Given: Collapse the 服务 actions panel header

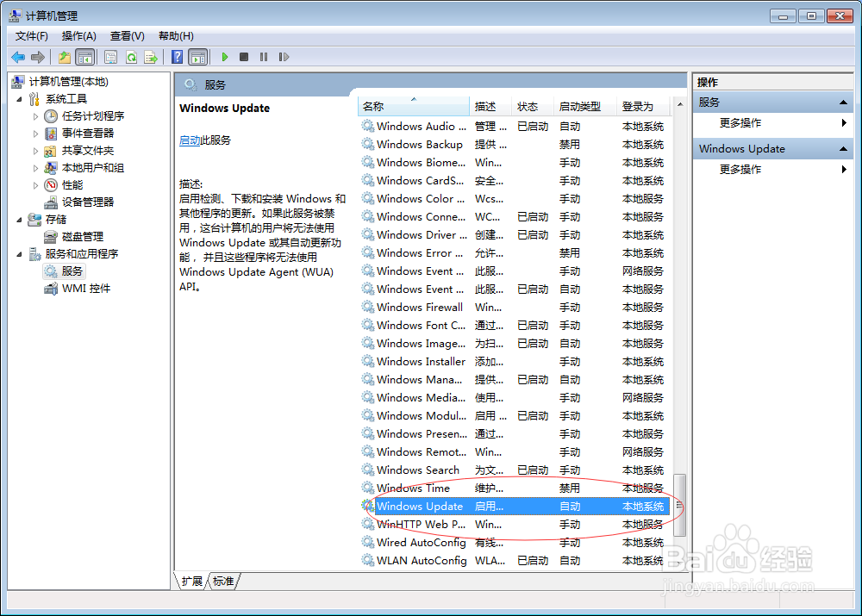Looking at the screenshot, I should click(843, 102).
